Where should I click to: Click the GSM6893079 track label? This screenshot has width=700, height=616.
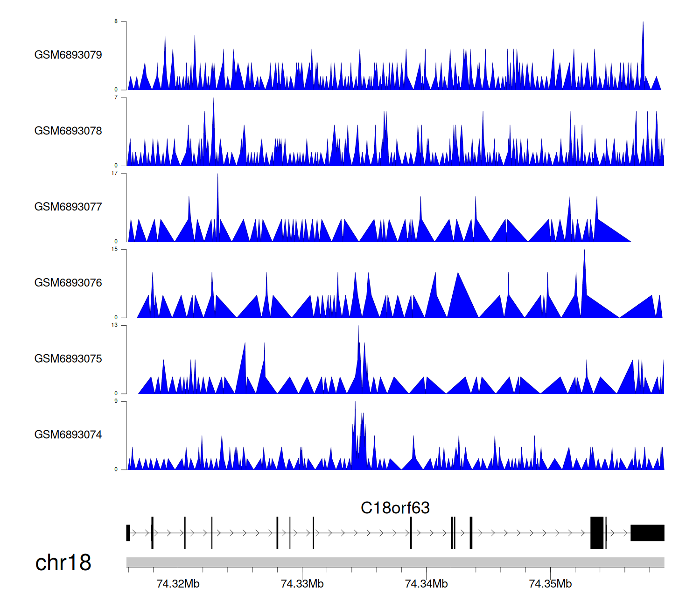click(68, 55)
